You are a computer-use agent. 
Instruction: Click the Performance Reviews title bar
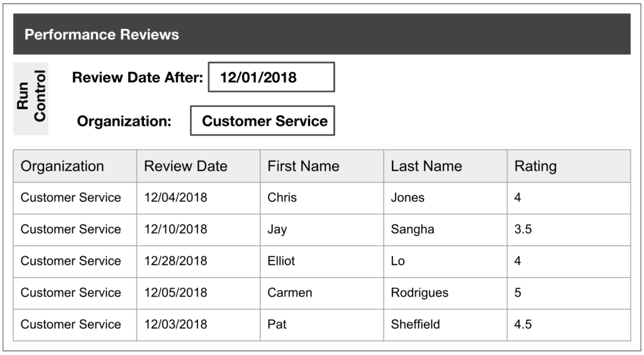point(321,34)
